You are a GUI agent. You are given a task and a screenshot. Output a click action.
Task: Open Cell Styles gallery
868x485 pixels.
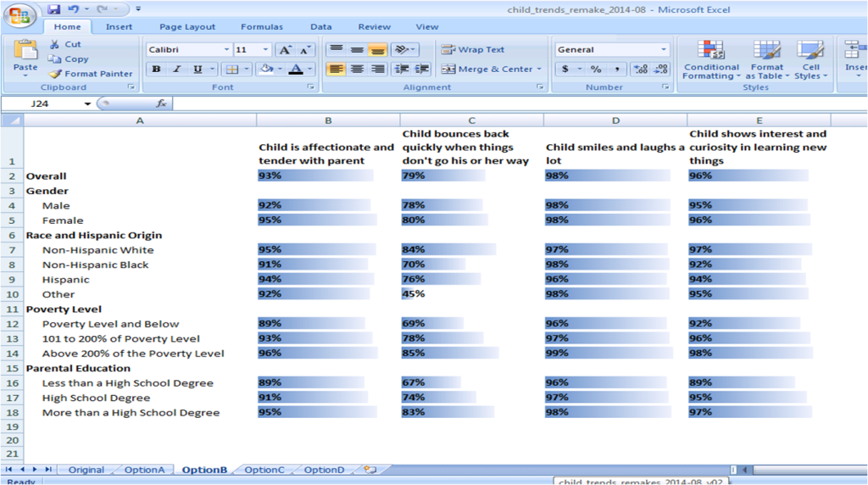(x=810, y=60)
